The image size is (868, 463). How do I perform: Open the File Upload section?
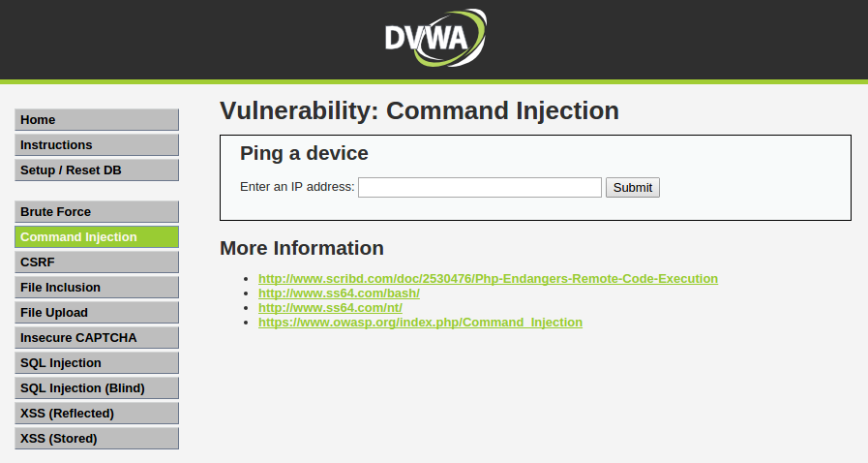click(97, 312)
